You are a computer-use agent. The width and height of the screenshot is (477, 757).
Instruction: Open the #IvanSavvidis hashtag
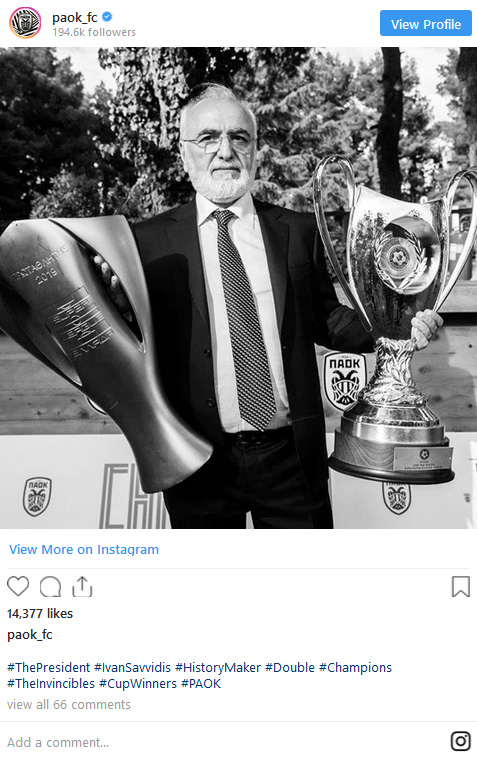(132, 668)
